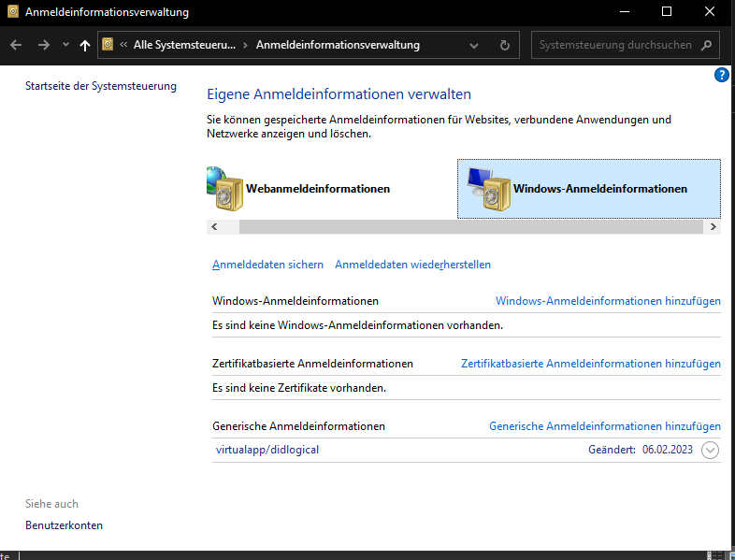Click the date 06.02.2023
The width and height of the screenshot is (735, 560).
click(667, 450)
